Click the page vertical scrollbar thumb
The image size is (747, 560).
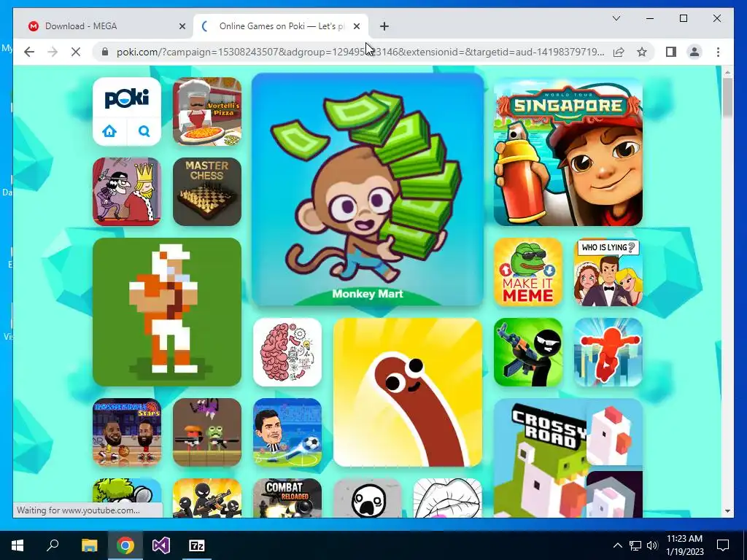coord(727,97)
